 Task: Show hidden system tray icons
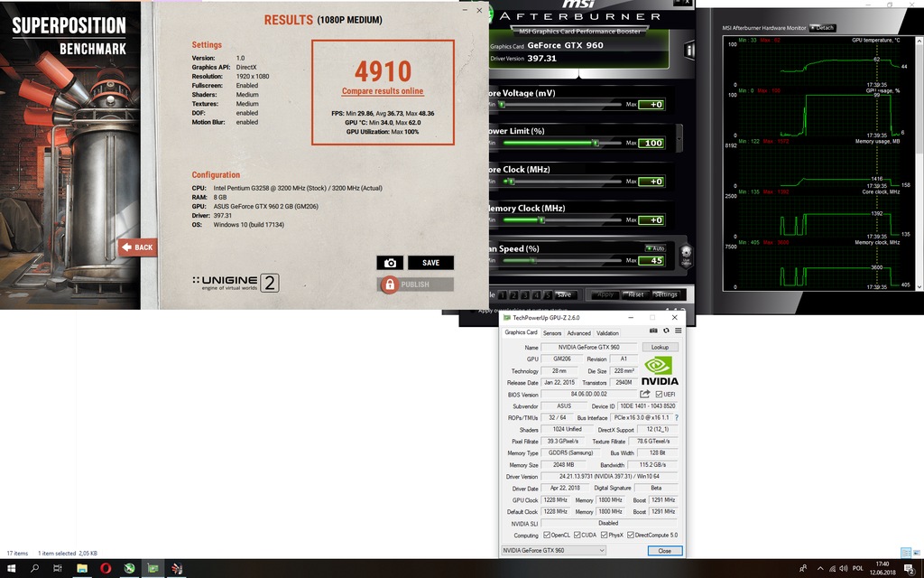point(819,569)
